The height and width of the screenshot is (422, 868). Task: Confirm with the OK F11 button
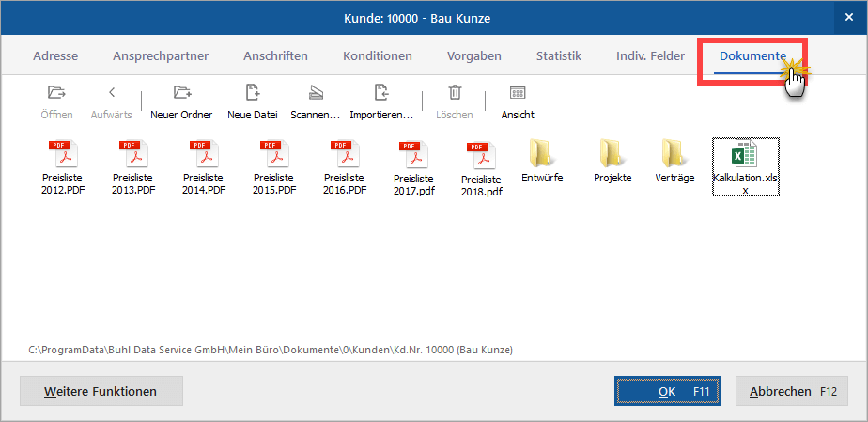[667, 391]
